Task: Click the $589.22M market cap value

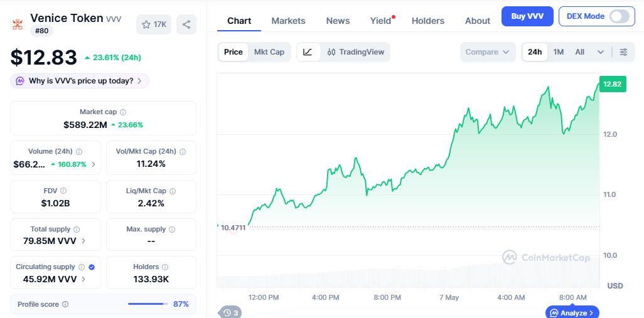Action: point(85,125)
